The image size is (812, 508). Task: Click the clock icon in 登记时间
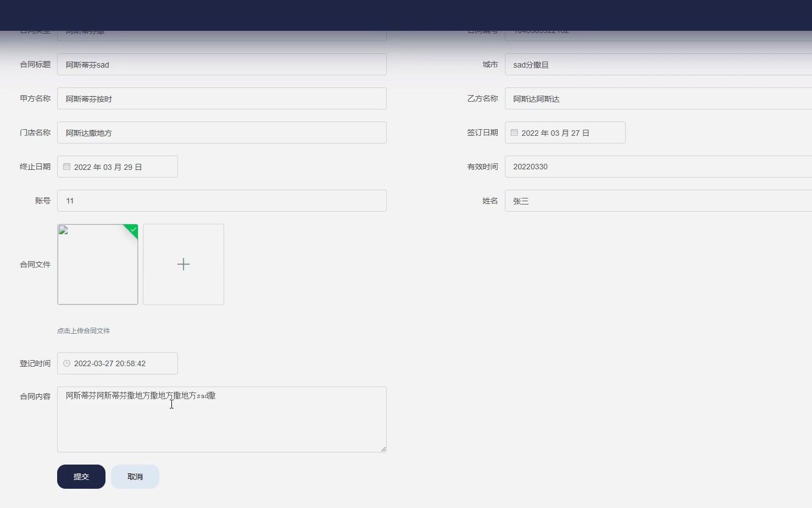(x=66, y=363)
